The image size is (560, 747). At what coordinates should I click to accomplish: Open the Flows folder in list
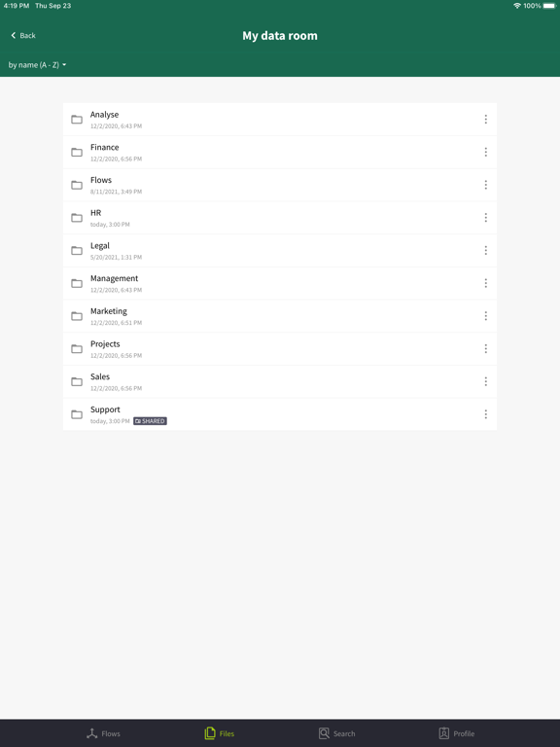(280, 185)
